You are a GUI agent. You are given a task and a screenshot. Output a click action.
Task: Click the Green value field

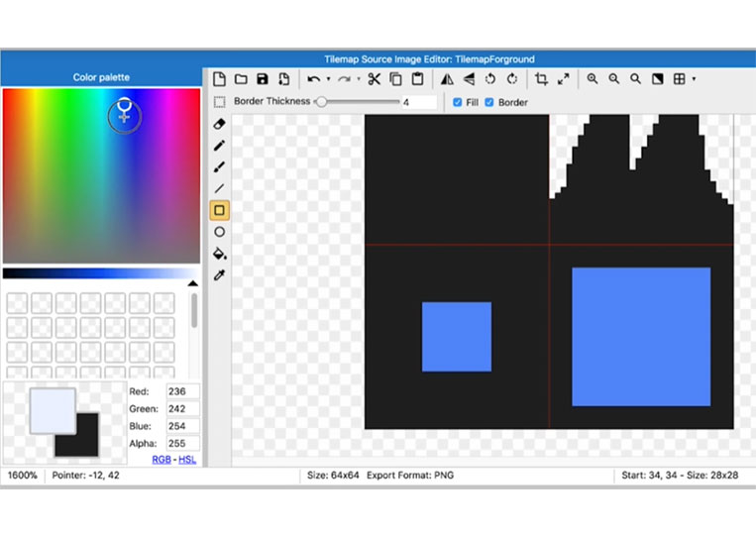182,409
